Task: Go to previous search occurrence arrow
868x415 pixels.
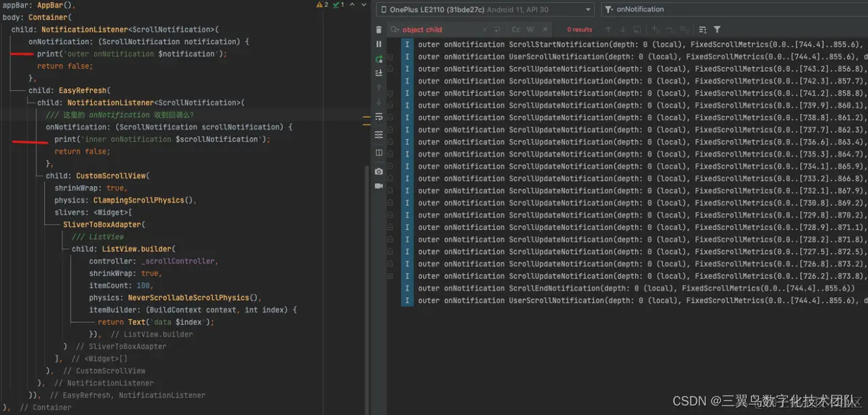Action: tap(608, 30)
